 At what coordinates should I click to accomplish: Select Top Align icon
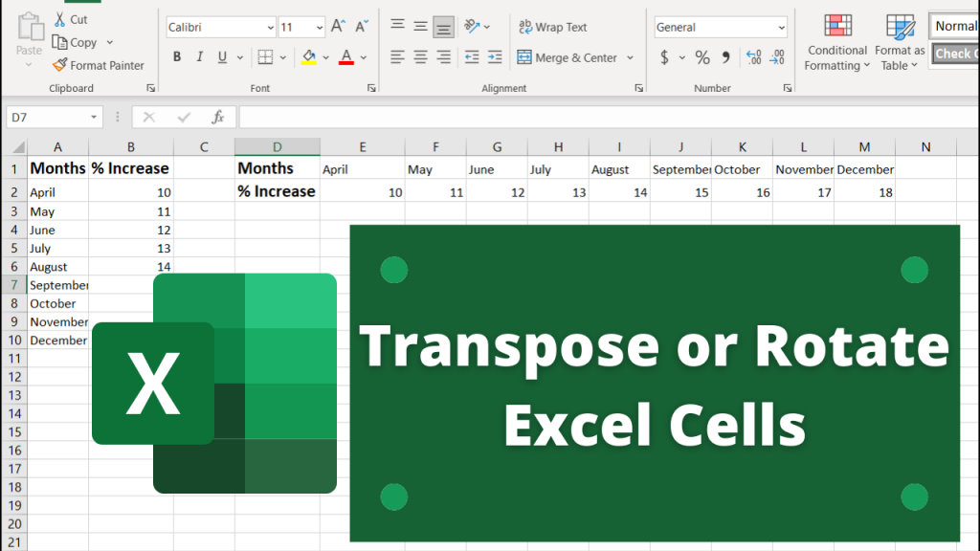tap(397, 26)
